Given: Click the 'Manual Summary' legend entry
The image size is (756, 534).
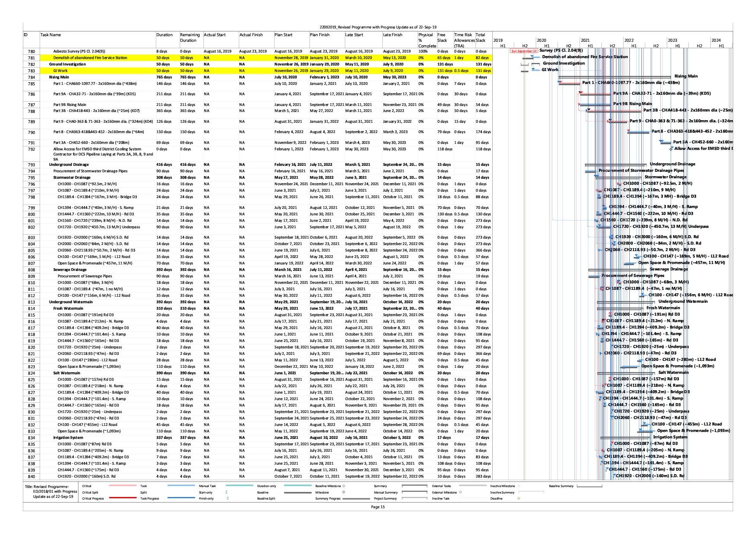Looking at the screenshot, I should 400,492.
